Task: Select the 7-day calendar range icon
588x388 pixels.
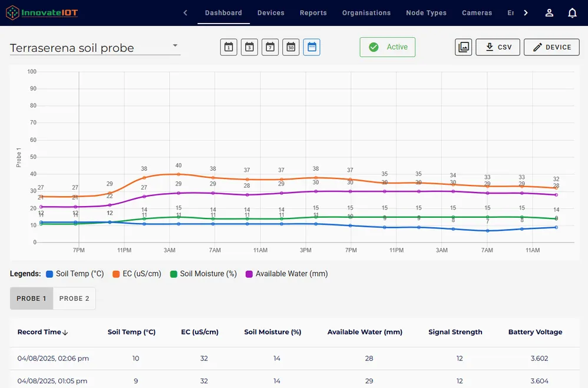Action: click(x=270, y=47)
